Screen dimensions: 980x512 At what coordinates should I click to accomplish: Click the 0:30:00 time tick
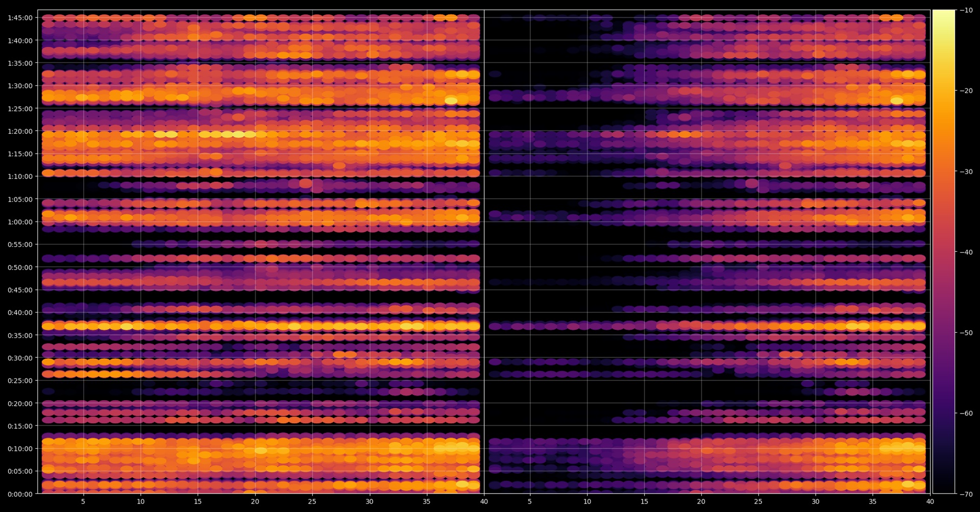20,358
